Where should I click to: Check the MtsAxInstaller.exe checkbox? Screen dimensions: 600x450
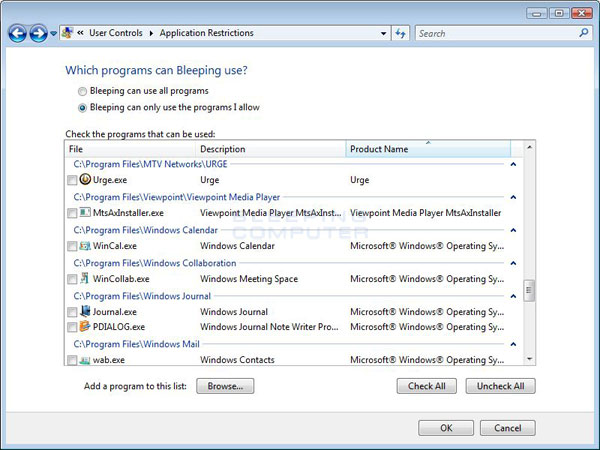pyautogui.click(x=72, y=213)
